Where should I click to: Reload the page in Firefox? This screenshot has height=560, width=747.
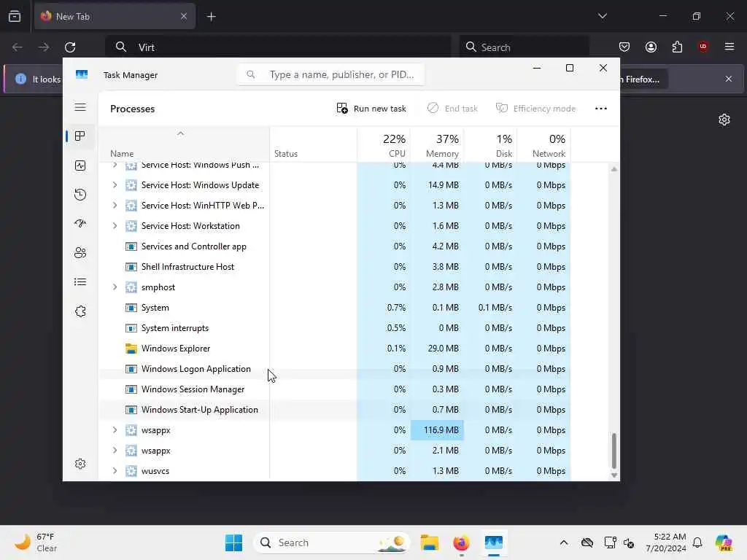tap(70, 47)
